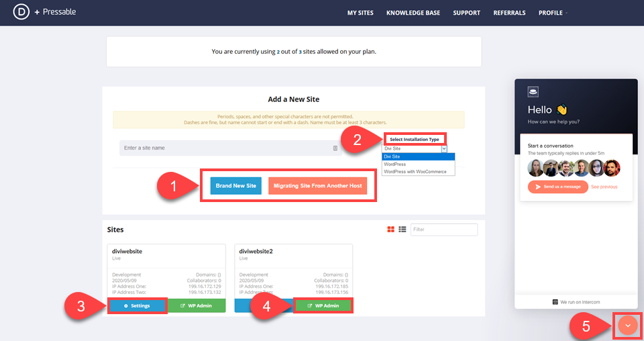644x341 pixels.
Task: Switch to grid view of sites
Action: (x=390, y=230)
